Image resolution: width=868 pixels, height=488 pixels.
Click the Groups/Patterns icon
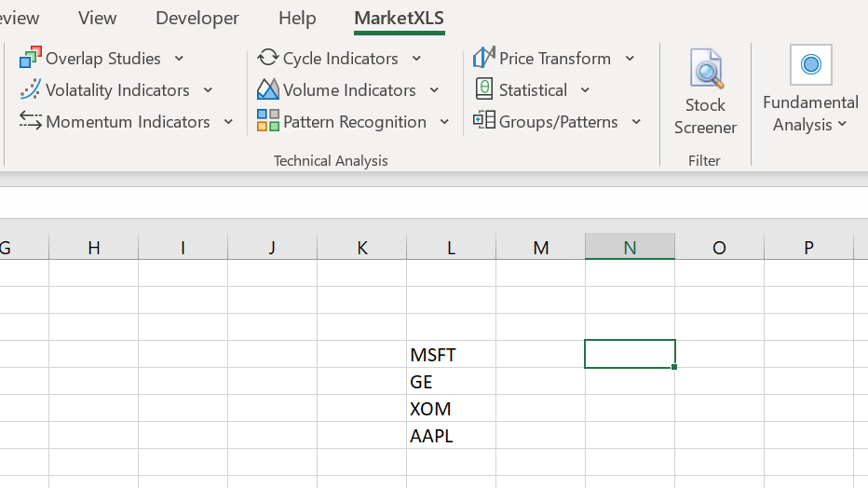tap(484, 121)
